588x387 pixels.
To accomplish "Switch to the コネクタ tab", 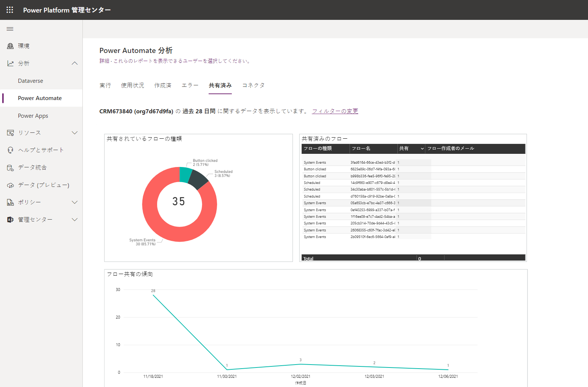I will click(254, 85).
